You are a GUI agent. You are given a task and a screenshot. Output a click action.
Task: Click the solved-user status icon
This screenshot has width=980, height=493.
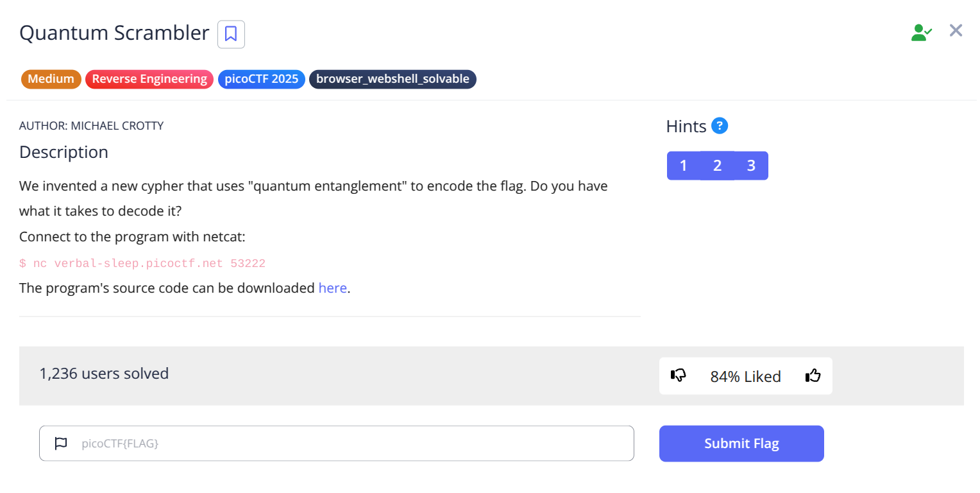tap(921, 32)
